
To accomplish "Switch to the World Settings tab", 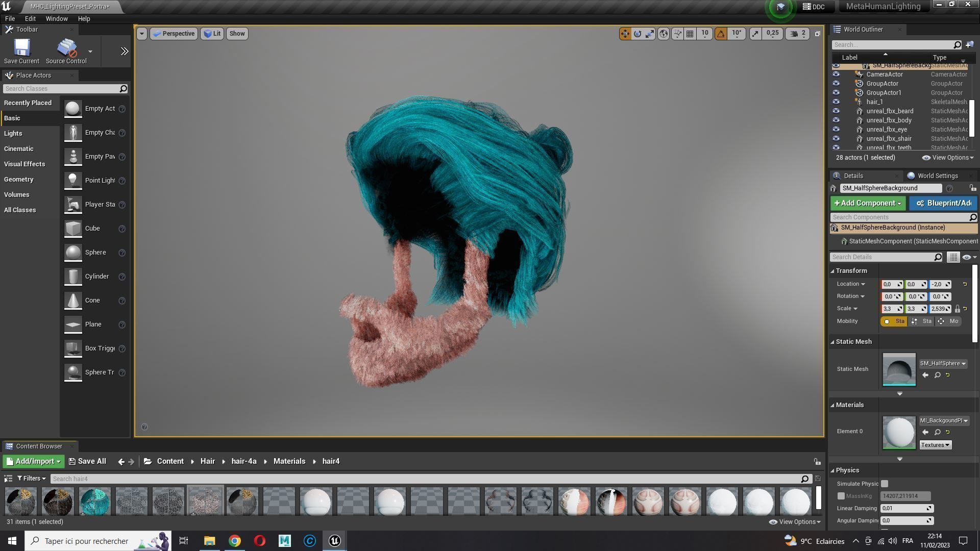I will (x=937, y=176).
